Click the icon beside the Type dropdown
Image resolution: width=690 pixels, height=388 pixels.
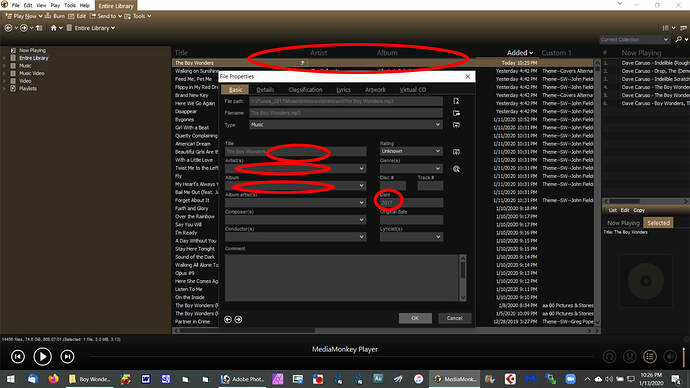point(456,125)
